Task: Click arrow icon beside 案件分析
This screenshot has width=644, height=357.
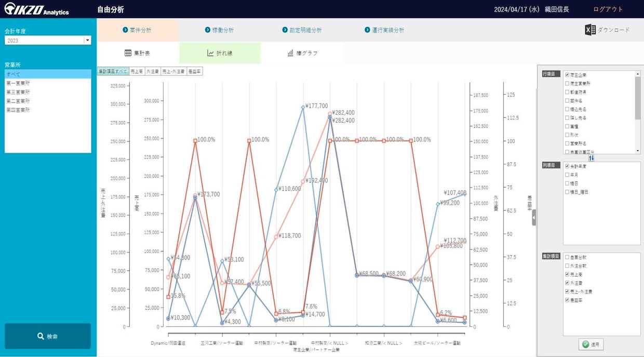Action: tap(125, 30)
